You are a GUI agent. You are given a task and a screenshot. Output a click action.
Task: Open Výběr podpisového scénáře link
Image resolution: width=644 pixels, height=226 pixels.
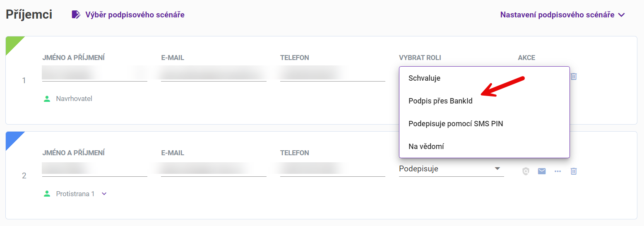click(135, 15)
